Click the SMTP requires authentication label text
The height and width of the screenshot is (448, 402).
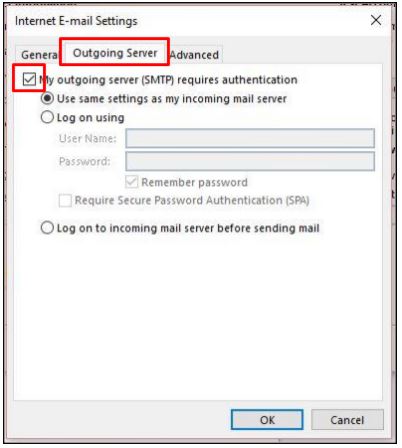pos(168,80)
